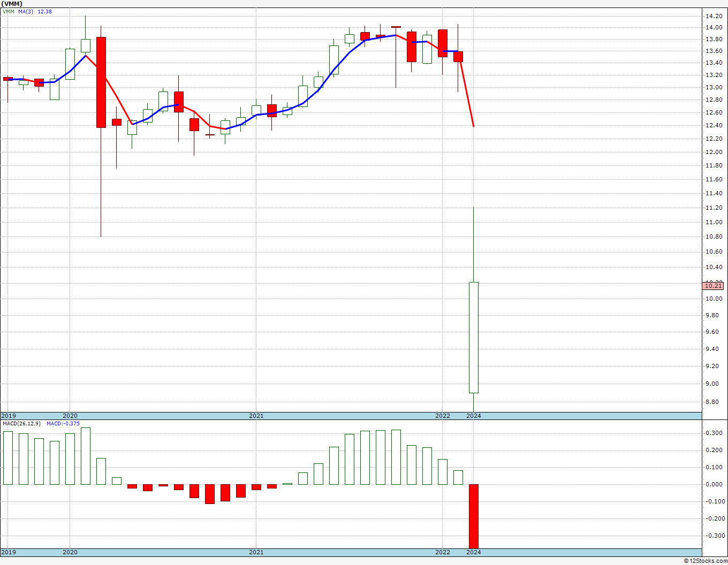Click the 12.20 price axis label
This screenshot has height=565, width=728.
tap(714, 139)
